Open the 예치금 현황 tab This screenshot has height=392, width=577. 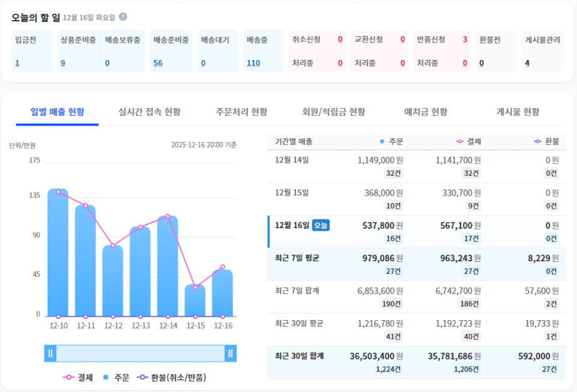pos(426,112)
